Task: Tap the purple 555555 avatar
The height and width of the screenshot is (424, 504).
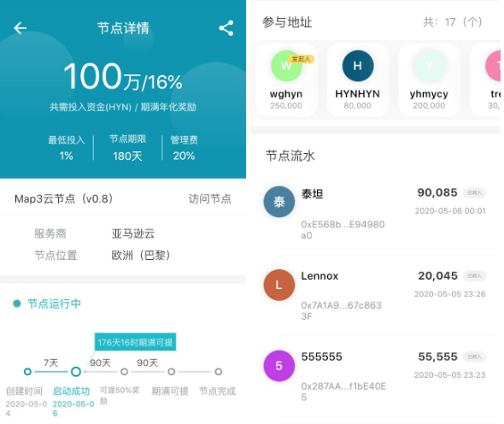Action: coord(279,366)
